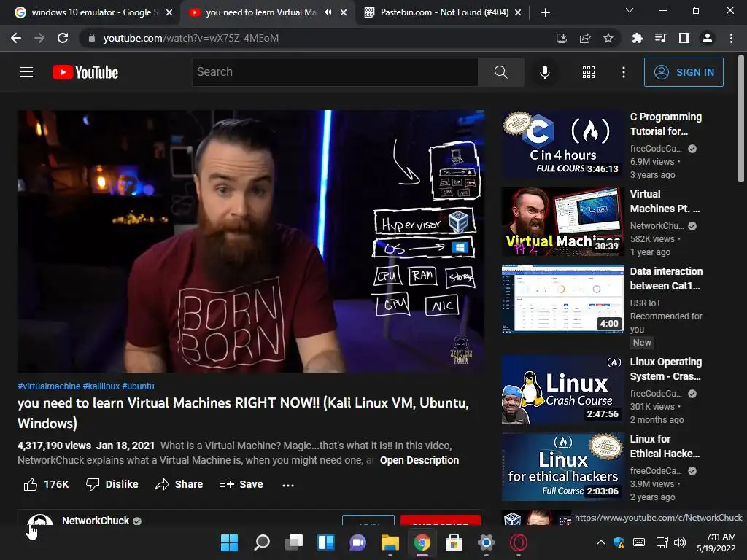Open Windows Start menu

229,542
